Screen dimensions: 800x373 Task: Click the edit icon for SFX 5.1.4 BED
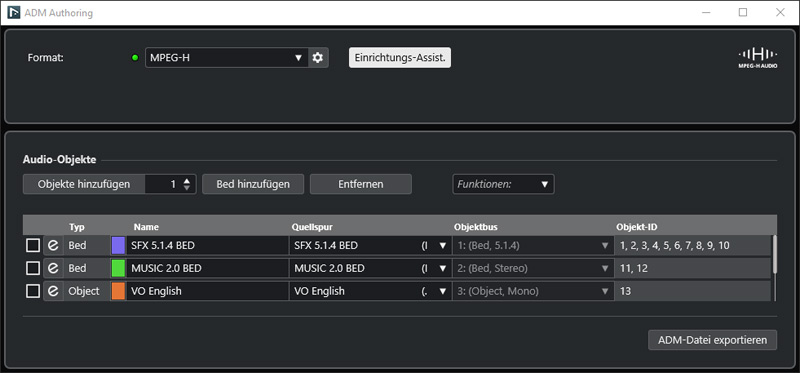53,245
